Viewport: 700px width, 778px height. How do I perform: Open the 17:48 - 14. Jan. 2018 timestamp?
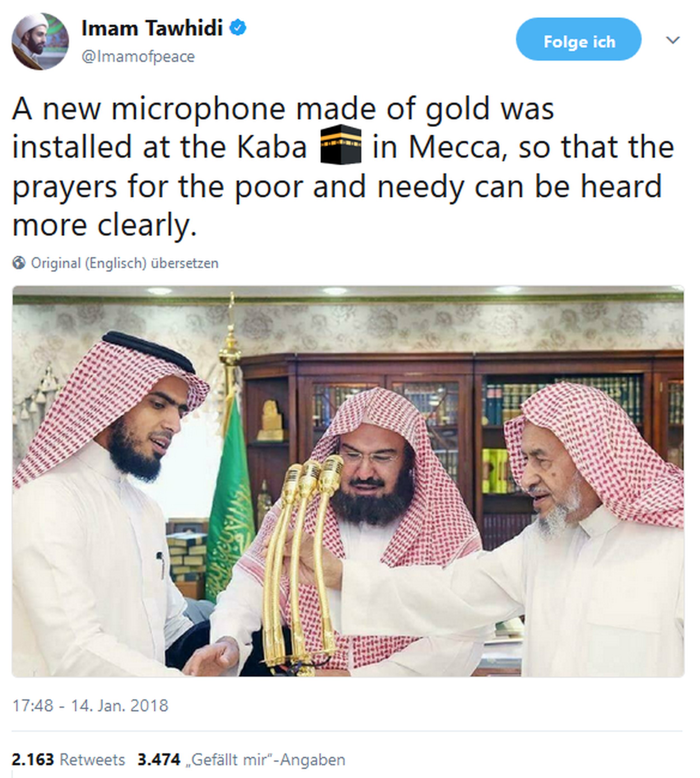coord(90,705)
